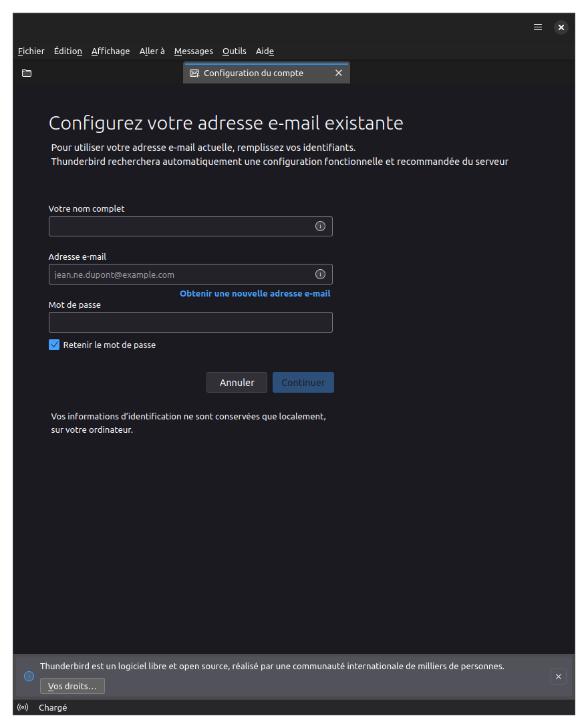Follow the Obtenir une nouvelle adresse e-mail link

255,293
